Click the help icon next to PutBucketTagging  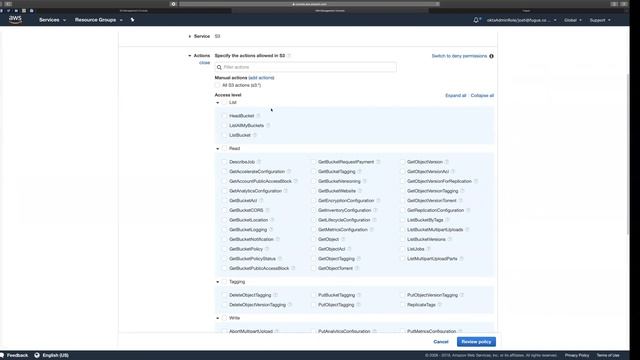click(359, 295)
